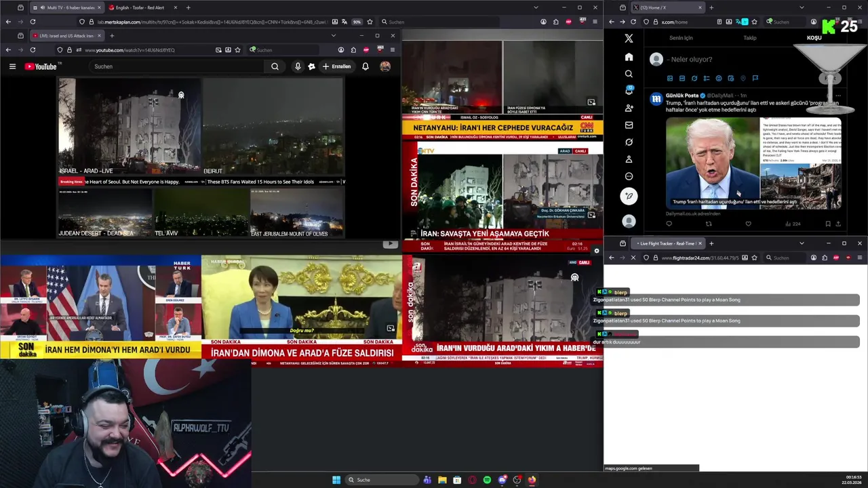Click the Erstellen create button on YouTube
Image resolution: width=868 pixels, height=488 pixels.
(x=337, y=66)
